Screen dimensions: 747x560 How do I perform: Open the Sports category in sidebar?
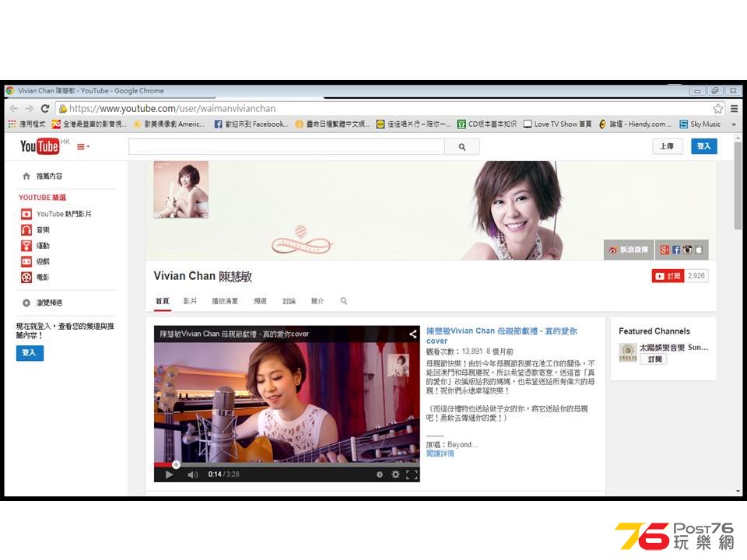click(x=35, y=245)
